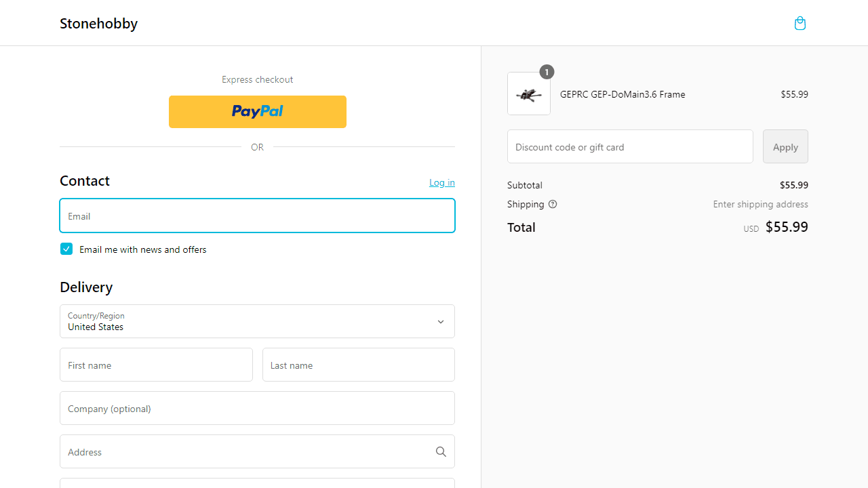
Task: Open the GEPRC frame product thumbnail
Action: click(529, 94)
